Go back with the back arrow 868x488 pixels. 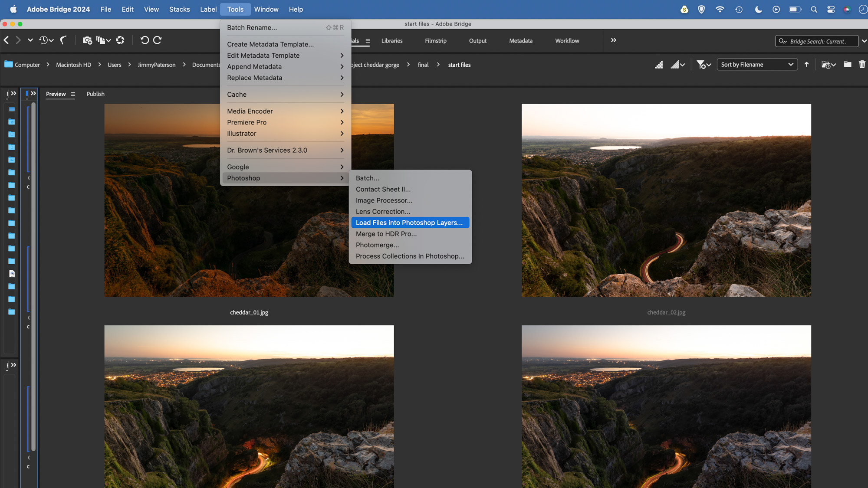pos(7,40)
